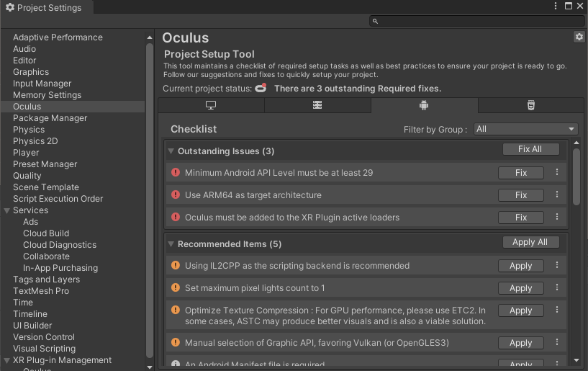Image resolution: width=588 pixels, height=371 pixels.
Task: Open Tags and Layers settings
Action: click(x=46, y=280)
